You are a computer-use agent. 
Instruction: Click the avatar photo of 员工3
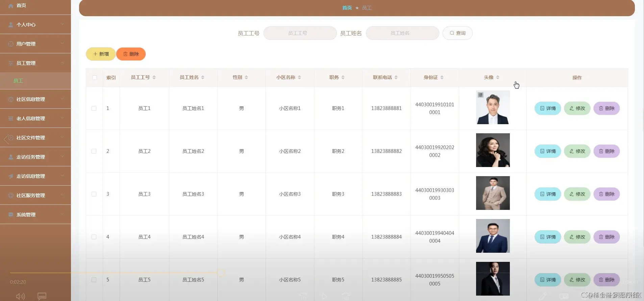[493, 193]
